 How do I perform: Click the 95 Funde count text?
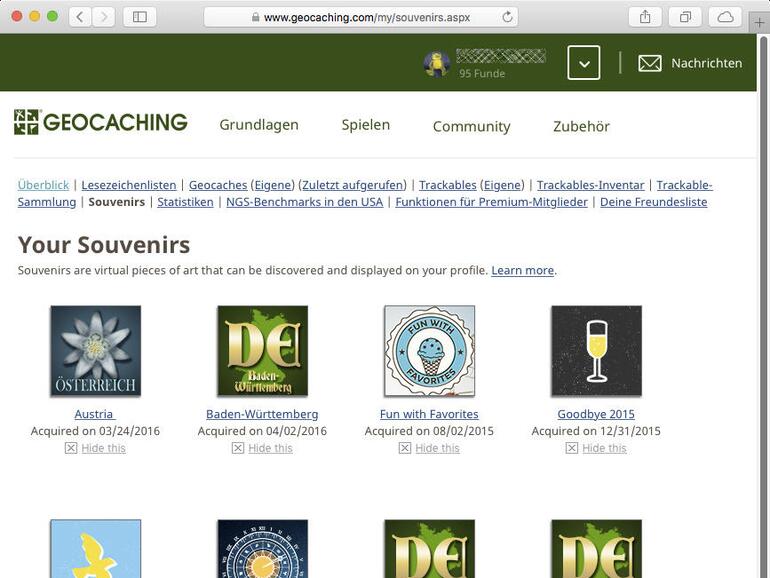point(482,74)
